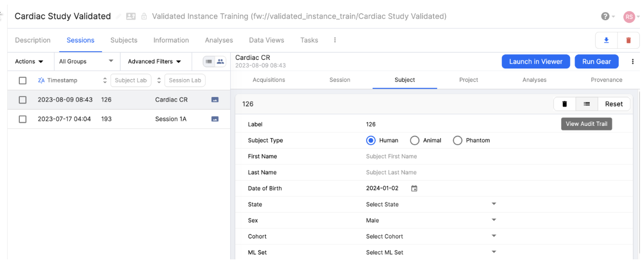The height and width of the screenshot is (268, 644).
Task: Click the Run Gear button
Action: [596, 61]
